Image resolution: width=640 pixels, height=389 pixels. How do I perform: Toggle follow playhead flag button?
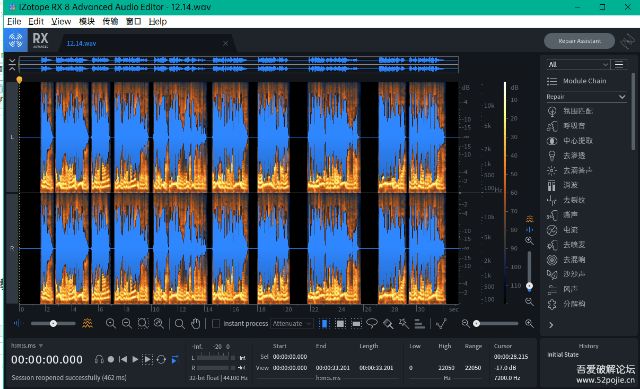tap(175, 359)
